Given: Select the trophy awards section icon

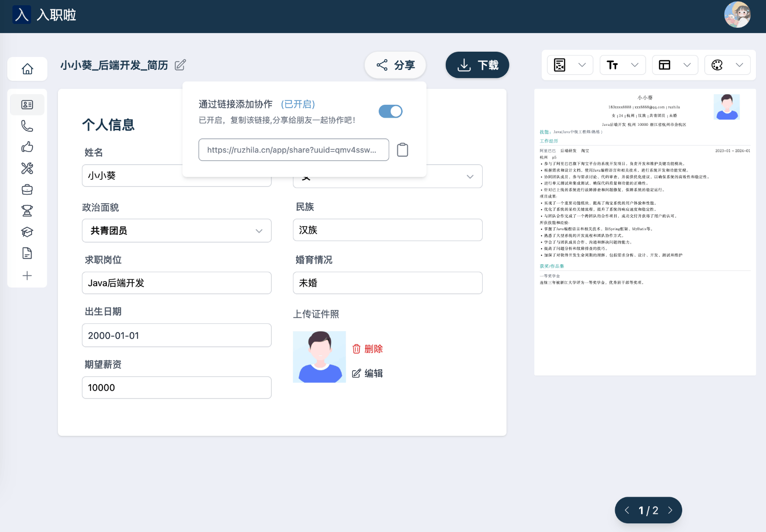Looking at the screenshot, I should coord(27,211).
